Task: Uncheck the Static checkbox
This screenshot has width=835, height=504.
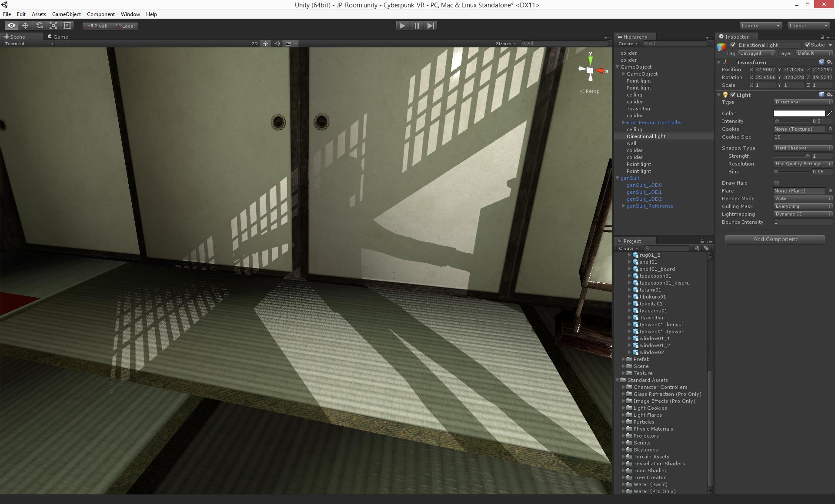Action: click(808, 45)
